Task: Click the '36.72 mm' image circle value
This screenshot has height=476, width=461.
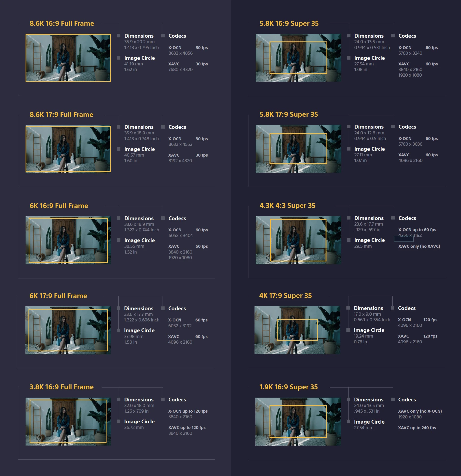Action: [x=134, y=427]
